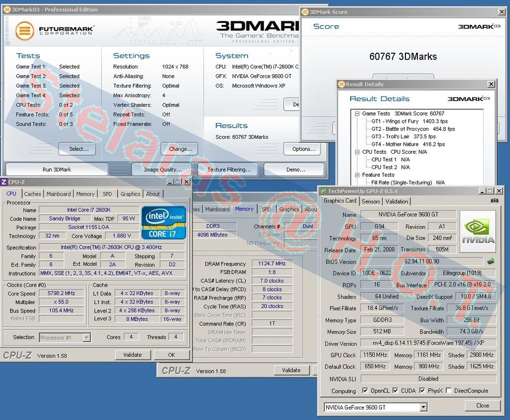The height and width of the screenshot is (420, 510).
Task: Click Validate in the background CPU-Z Memory window
Action: point(291,370)
